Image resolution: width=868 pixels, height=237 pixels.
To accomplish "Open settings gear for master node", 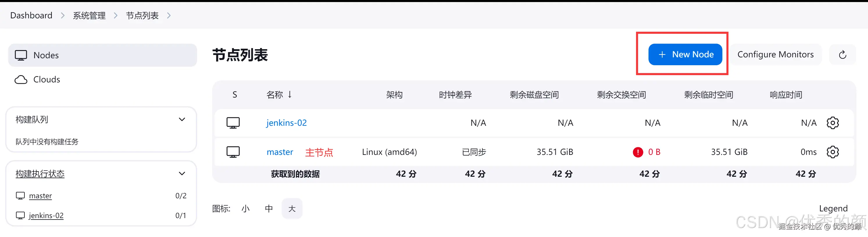I will (x=832, y=152).
